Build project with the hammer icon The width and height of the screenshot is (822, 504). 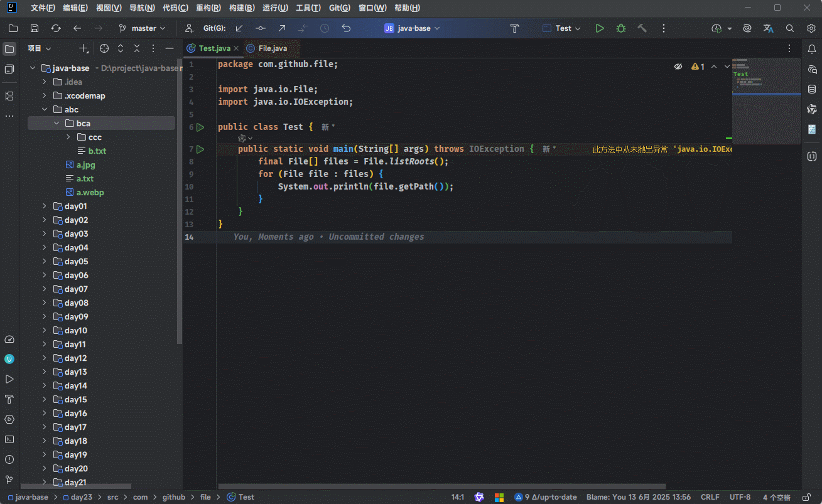click(642, 28)
